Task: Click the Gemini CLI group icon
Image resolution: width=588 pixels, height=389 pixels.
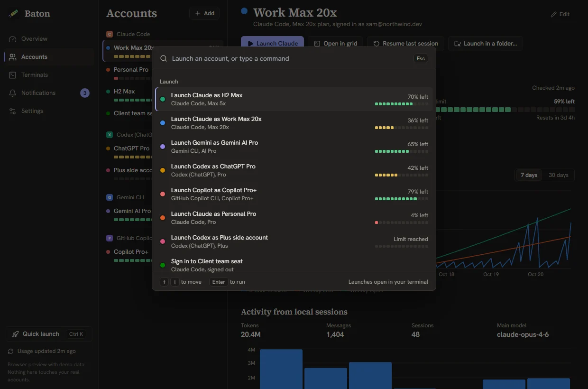Action: tap(110, 197)
